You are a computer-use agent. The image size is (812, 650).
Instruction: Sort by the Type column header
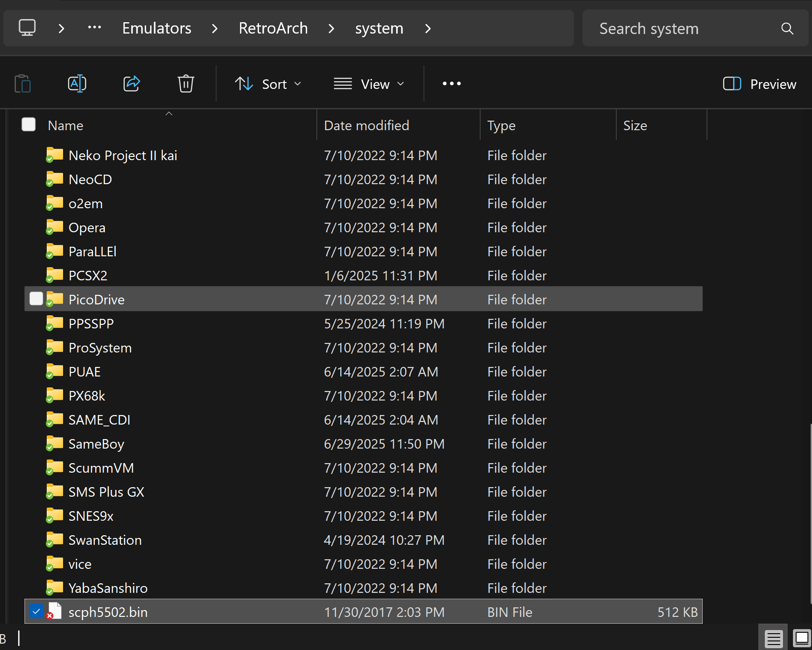coord(501,126)
